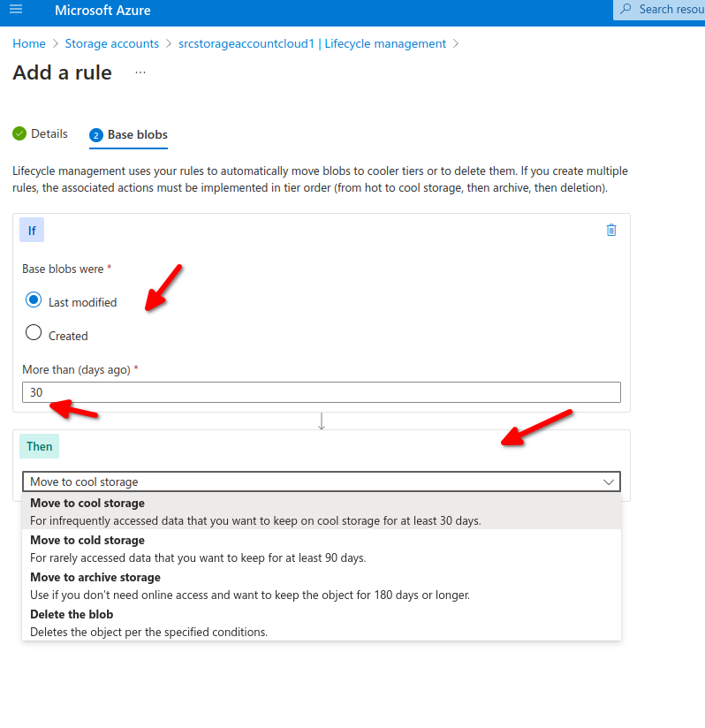
Task: Open Storage accounts breadcrumb link
Action: pos(112,43)
